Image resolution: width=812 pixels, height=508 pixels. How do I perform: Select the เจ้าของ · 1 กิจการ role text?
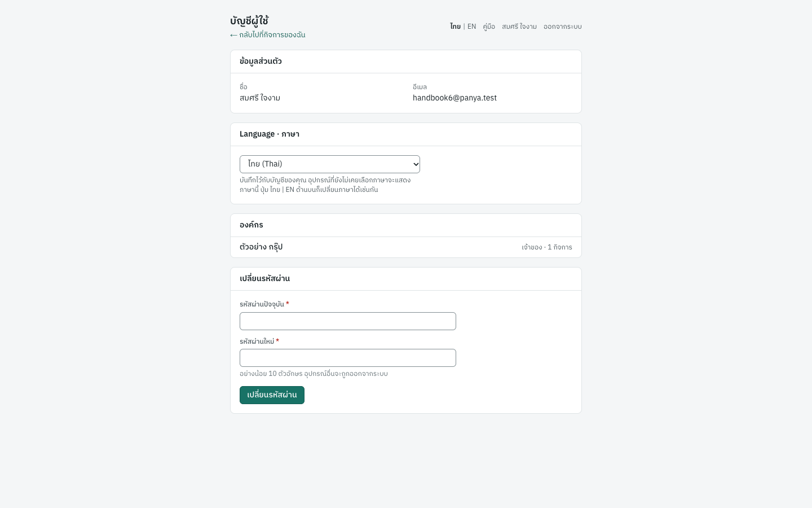pos(547,247)
